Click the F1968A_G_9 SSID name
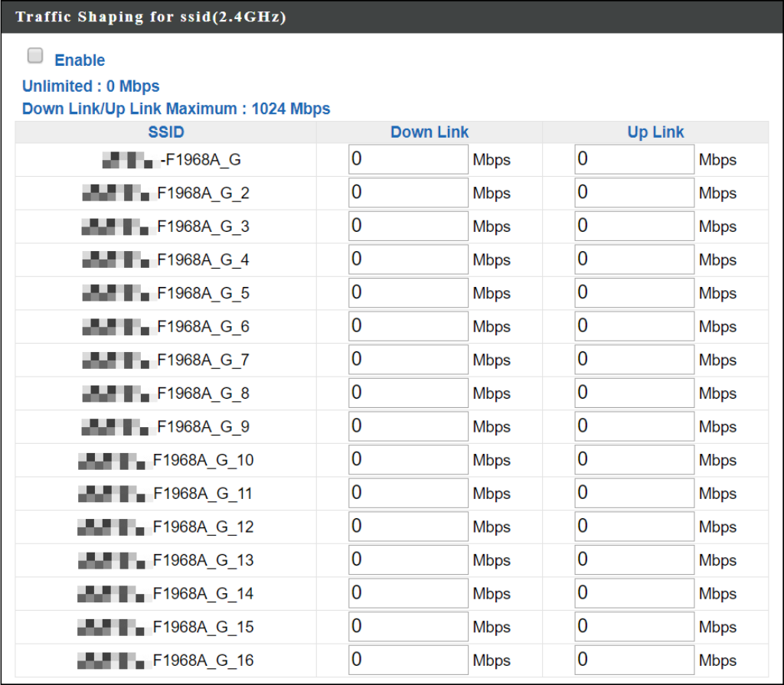 pos(165,426)
